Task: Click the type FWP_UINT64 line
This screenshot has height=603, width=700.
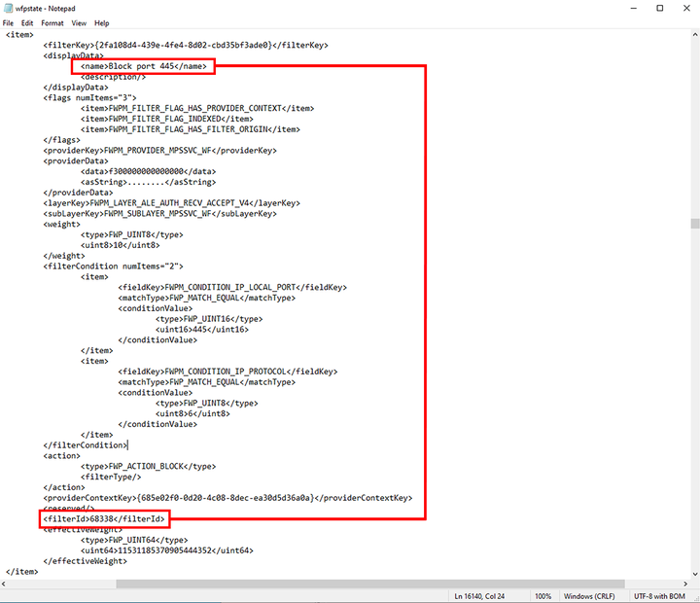Action: point(134,540)
